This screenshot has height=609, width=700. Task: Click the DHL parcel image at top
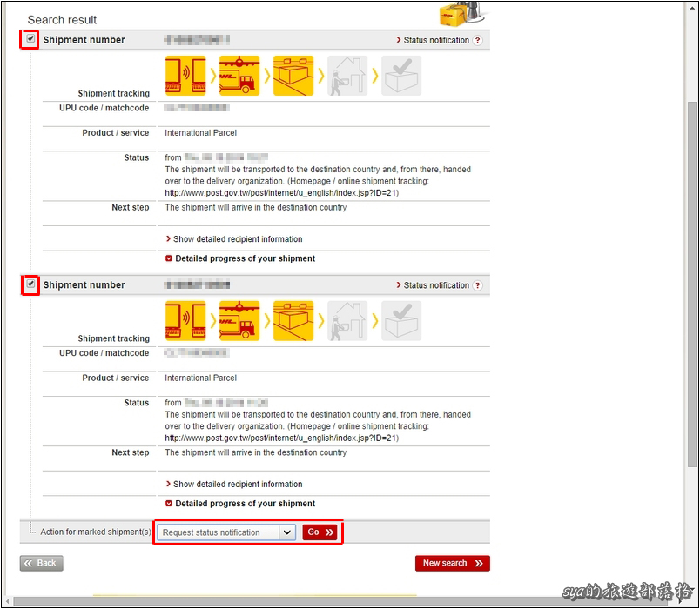coord(462,13)
